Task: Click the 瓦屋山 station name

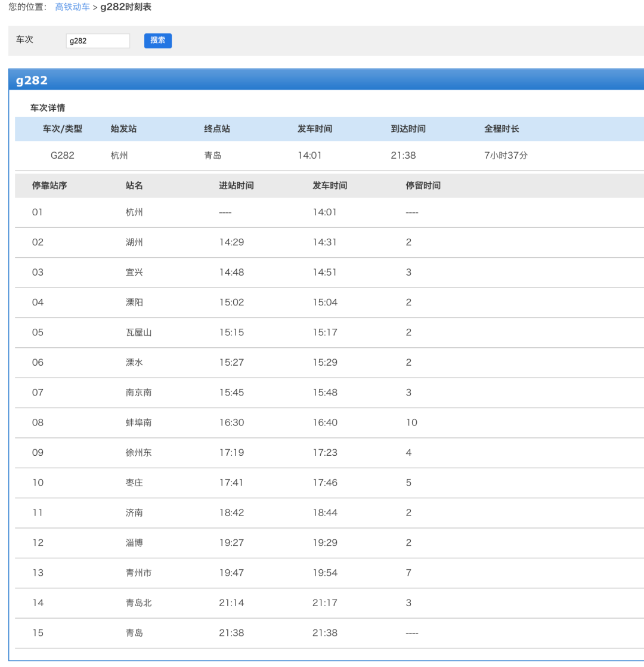Action: point(138,332)
